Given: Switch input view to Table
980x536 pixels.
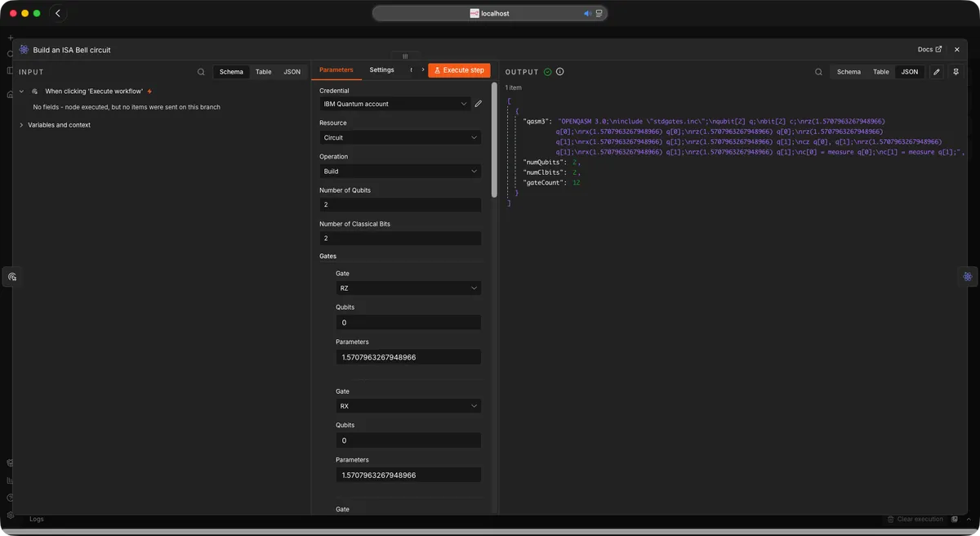Looking at the screenshot, I should [x=263, y=72].
